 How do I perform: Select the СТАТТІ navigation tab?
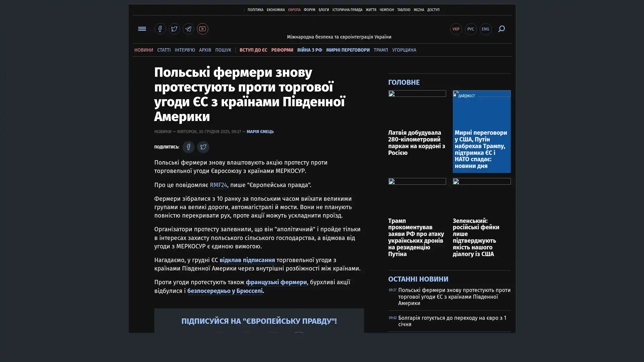(x=164, y=50)
